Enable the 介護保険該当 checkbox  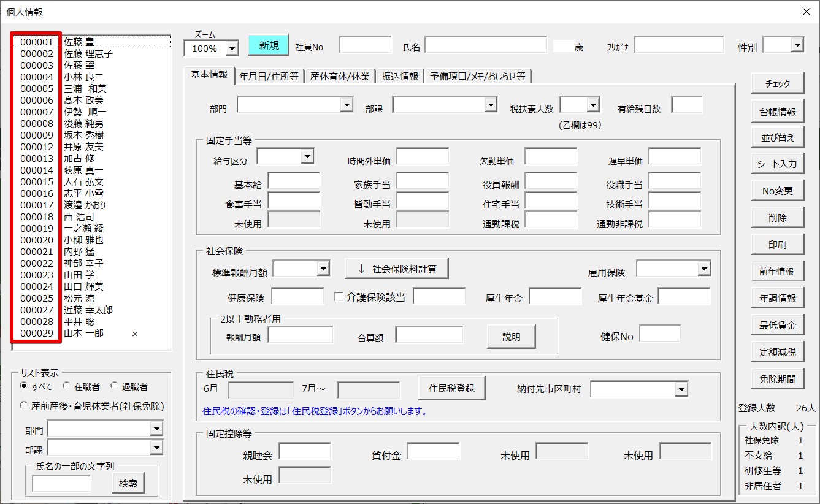(x=339, y=297)
